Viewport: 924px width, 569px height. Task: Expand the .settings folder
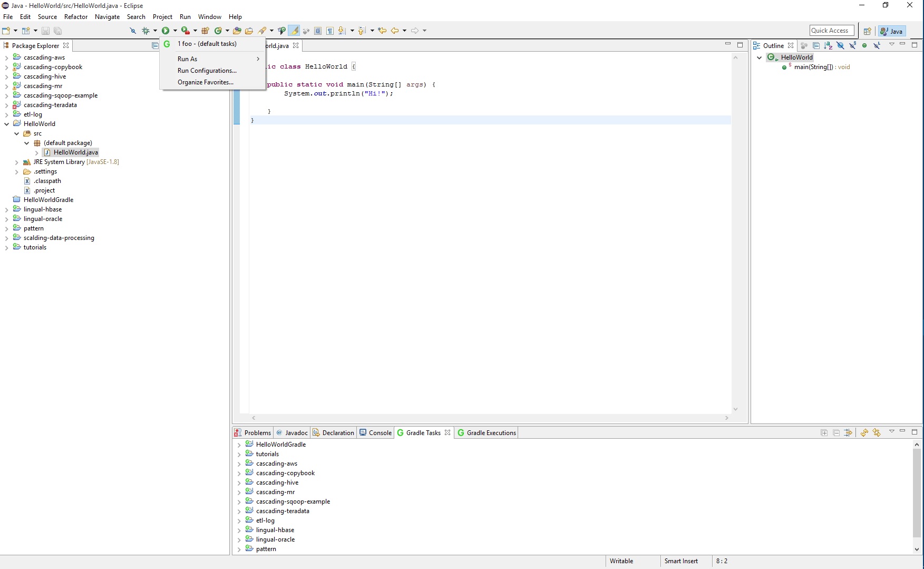[16, 171]
